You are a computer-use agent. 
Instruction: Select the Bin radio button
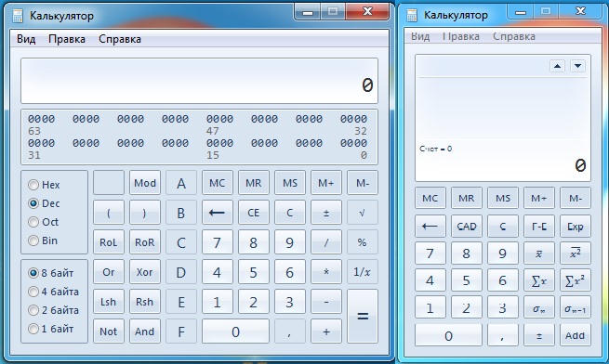(x=43, y=240)
